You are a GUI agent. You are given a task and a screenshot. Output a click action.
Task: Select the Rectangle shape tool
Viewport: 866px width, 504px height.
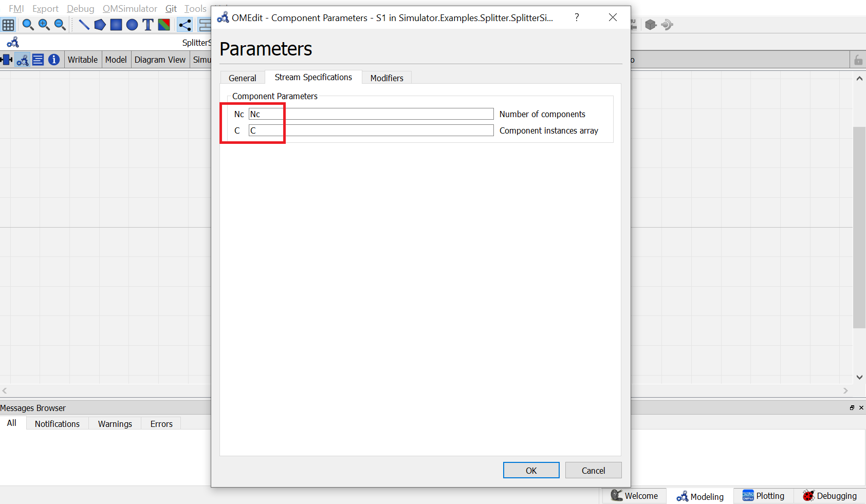[116, 25]
